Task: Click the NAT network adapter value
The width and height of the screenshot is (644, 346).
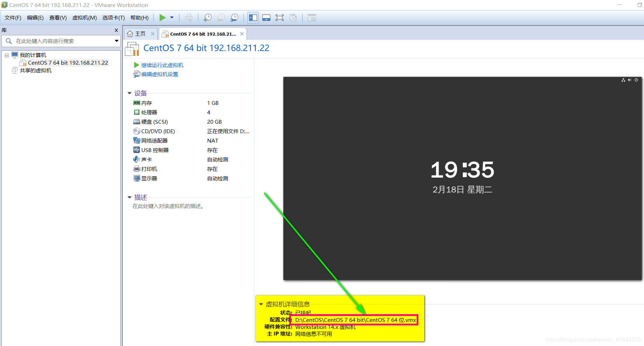Action: pos(212,140)
